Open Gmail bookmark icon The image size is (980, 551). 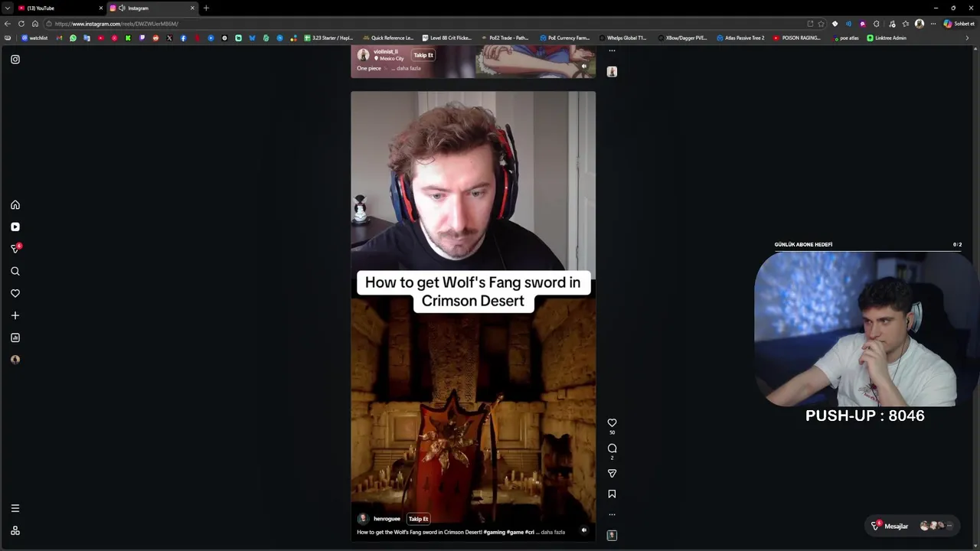(x=59, y=37)
